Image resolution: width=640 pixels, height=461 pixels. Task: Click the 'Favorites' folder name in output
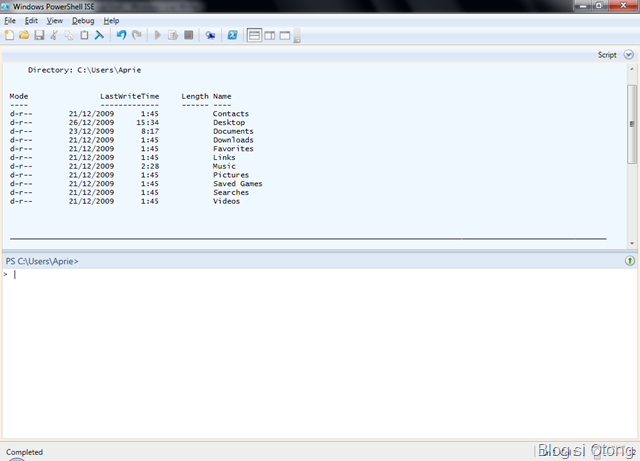[x=233, y=149]
